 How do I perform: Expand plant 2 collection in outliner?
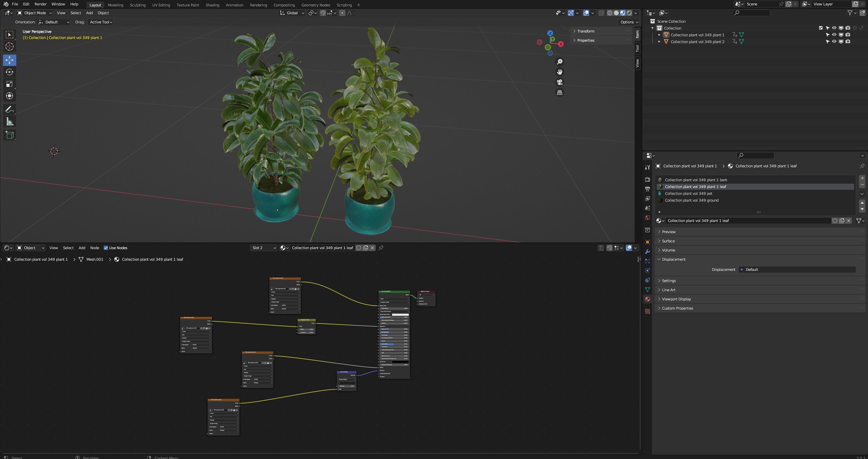click(659, 42)
